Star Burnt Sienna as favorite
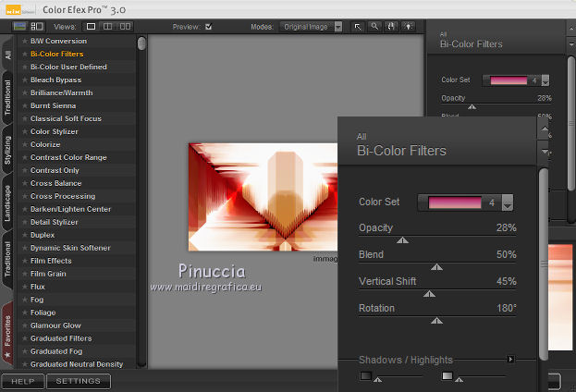 [x=25, y=105]
